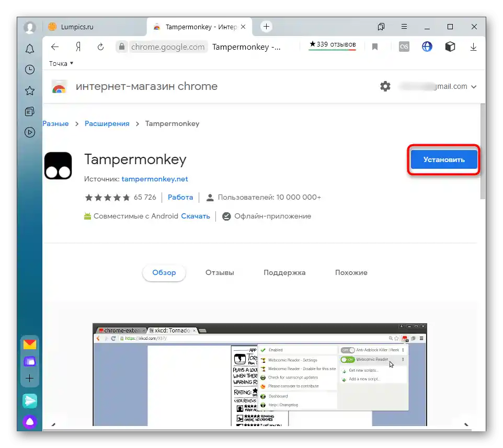Open browsing history clock icon
The height and width of the screenshot is (448, 503).
(30, 70)
